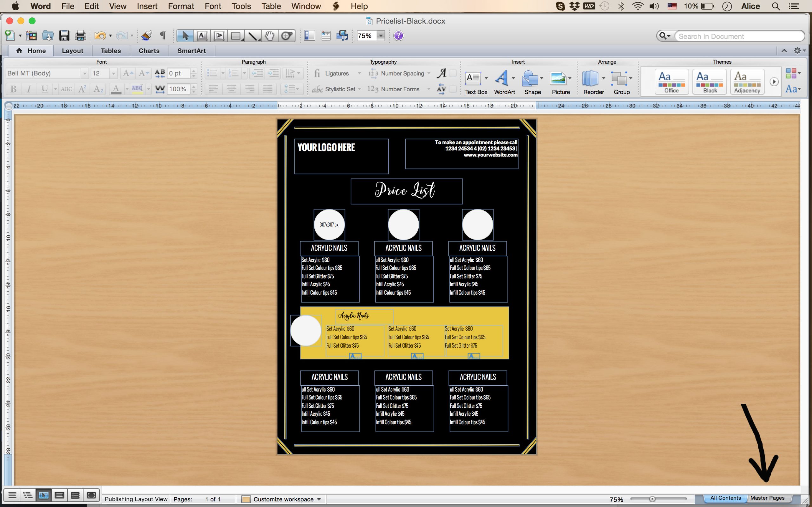The image size is (812, 507).
Task: Click the Save document icon
Action: [64, 35]
